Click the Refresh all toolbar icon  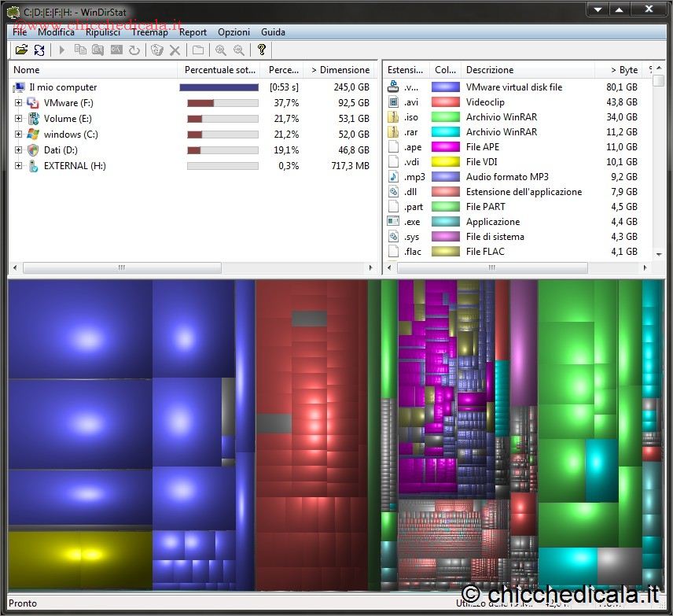tap(39, 50)
